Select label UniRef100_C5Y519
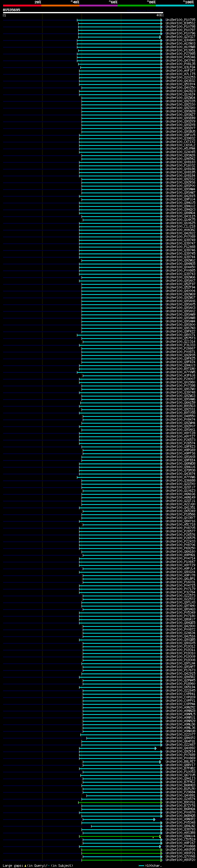The image size is (197, 868). tap(180, 839)
